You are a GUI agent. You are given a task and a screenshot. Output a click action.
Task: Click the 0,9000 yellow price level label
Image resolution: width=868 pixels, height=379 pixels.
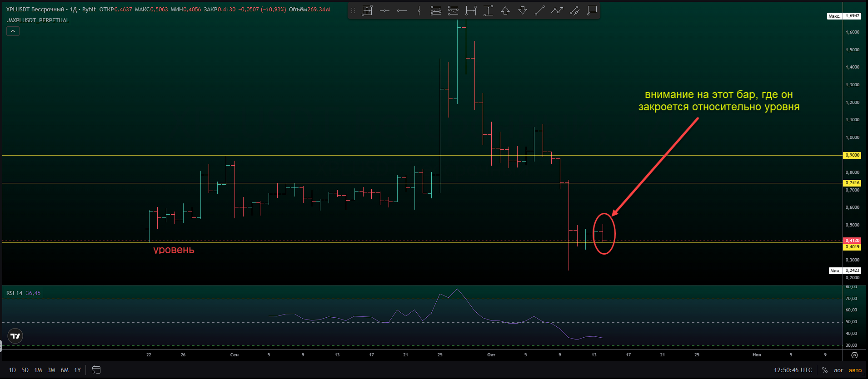point(852,155)
